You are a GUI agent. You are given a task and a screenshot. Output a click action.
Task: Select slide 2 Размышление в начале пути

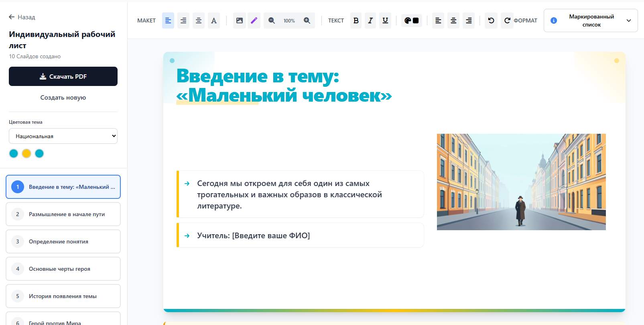click(63, 214)
